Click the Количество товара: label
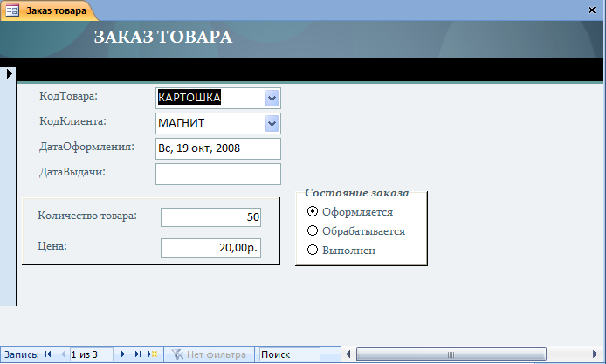This screenshot has width=606, height=364. coord(87,216)
